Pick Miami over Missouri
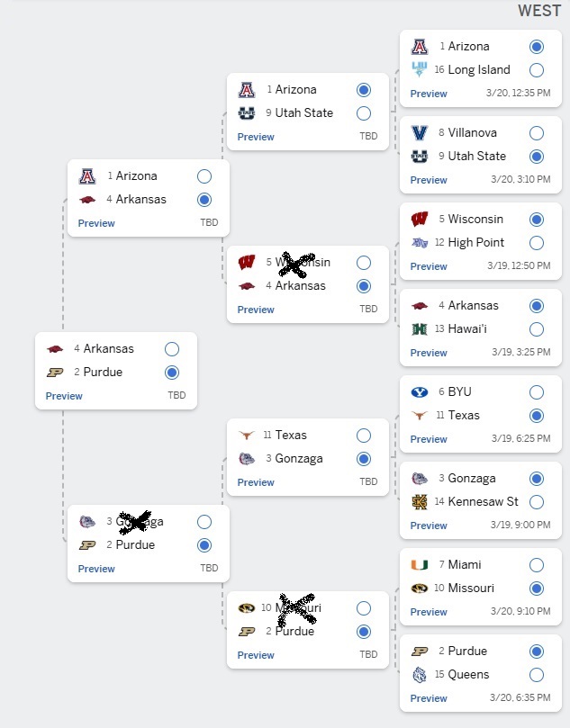This screenshot has height=728, width=570. 537,564
